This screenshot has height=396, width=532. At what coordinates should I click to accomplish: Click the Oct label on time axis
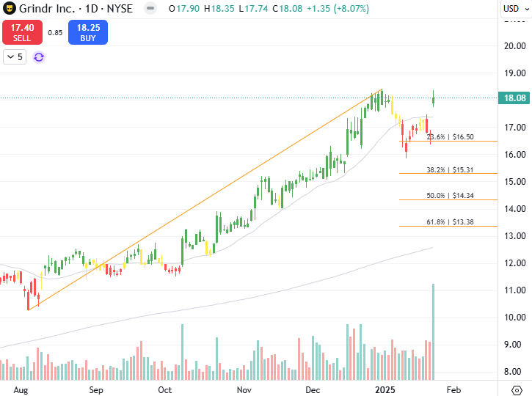coord(165,390)
